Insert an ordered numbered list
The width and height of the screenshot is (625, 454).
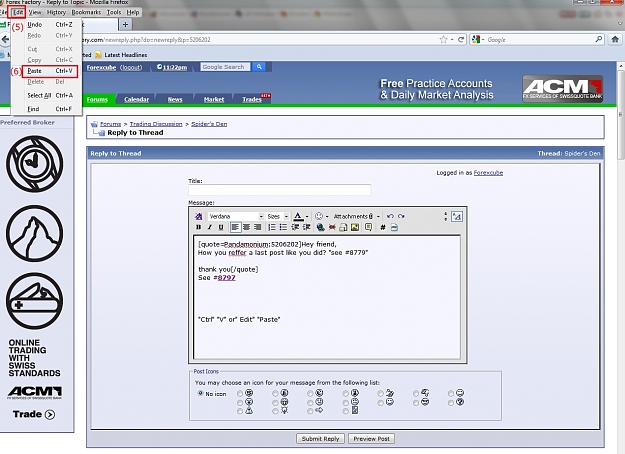[x=272, y=227]
